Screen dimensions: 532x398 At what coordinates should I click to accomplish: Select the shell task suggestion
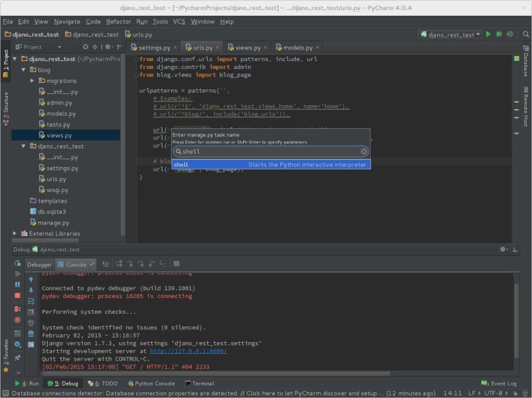pos(271,164)
